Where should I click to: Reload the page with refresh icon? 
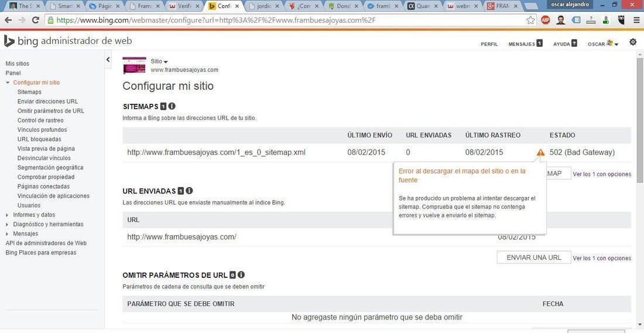pos(36,20)
